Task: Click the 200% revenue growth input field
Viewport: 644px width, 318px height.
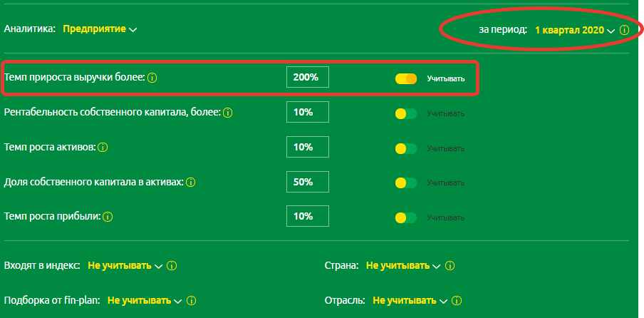Action: point(308,78)
